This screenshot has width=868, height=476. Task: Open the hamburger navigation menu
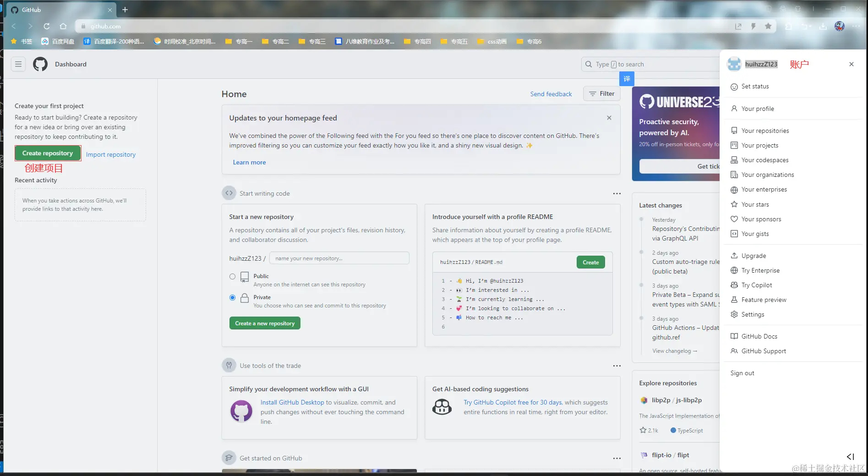[x=18, y=64]
